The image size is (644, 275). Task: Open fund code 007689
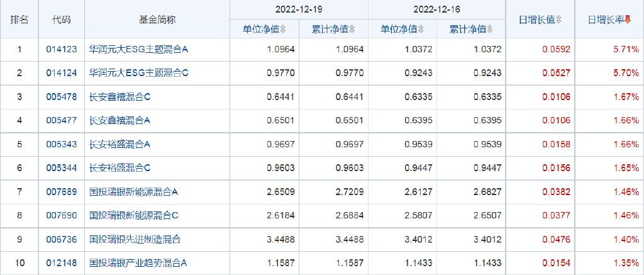(x=61, y=191)
